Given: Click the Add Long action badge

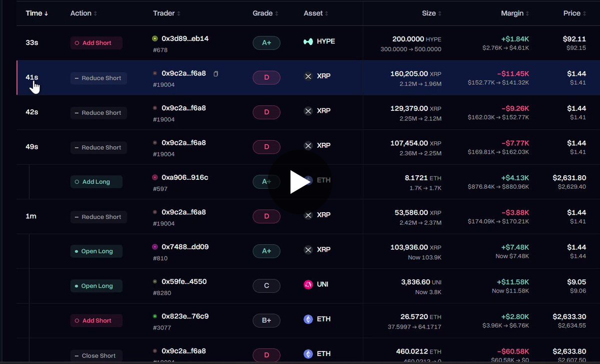Looking at the screenshot, I should (x=96, y=182).
